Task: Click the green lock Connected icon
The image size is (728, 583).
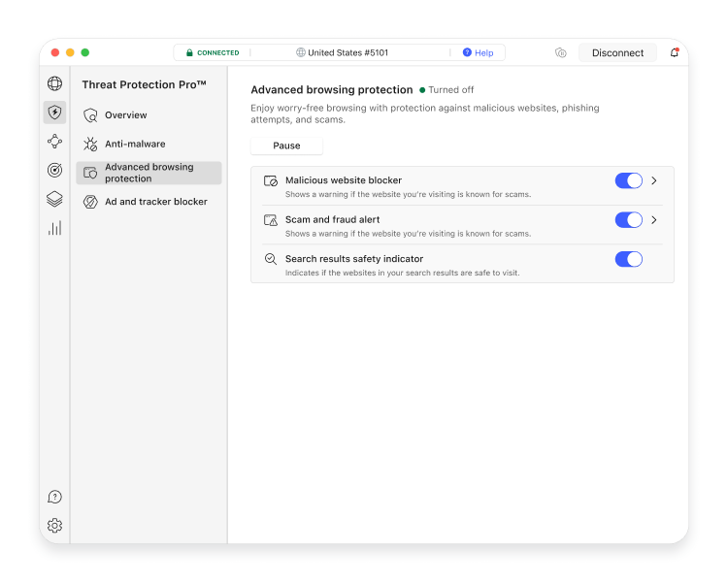Action: 189,53
